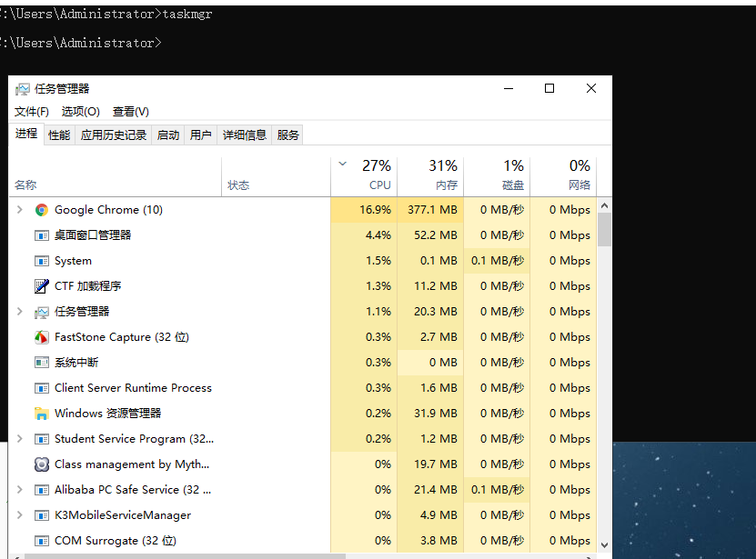
Task: Click the horizontal scrollbar thumb at bottom
Action: pyautogui.click(x=186, y=556)
